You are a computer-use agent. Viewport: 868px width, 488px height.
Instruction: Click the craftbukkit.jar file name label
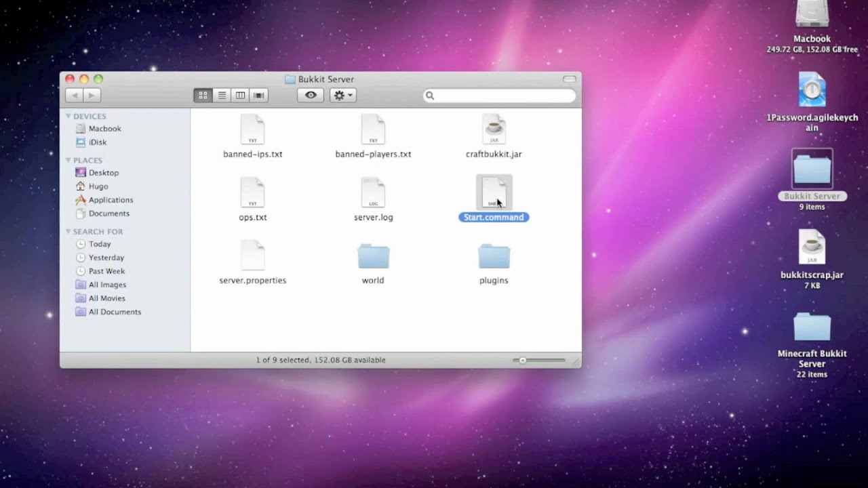tap(494, 154)
